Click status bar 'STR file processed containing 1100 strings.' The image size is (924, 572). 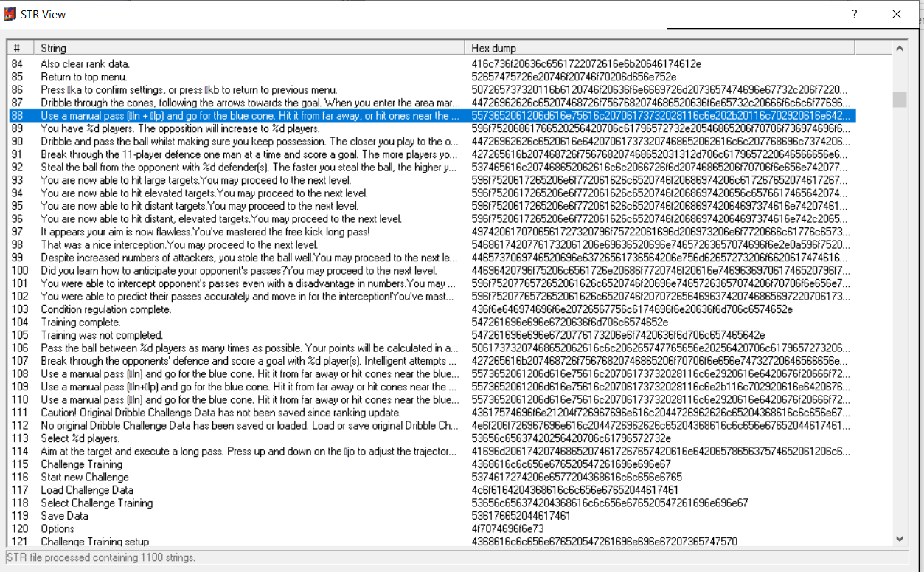[x=101, y=557]
